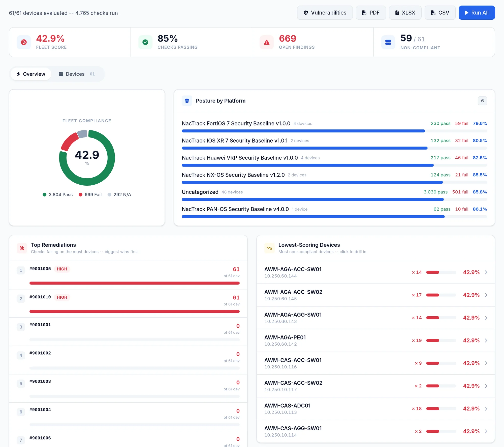Click the Top Remediations tools icon
Screen dimensions: 504x447
point(22,248)
